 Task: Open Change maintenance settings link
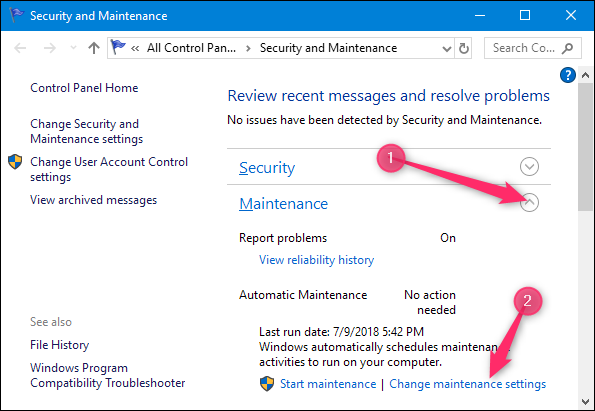coord(468,384)
